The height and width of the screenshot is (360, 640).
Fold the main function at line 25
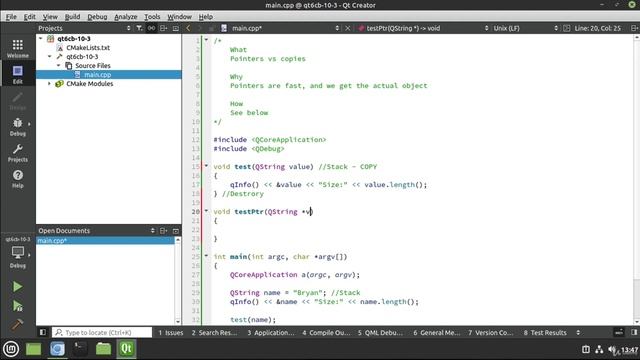pyautogui.click(x=206, y=256)
